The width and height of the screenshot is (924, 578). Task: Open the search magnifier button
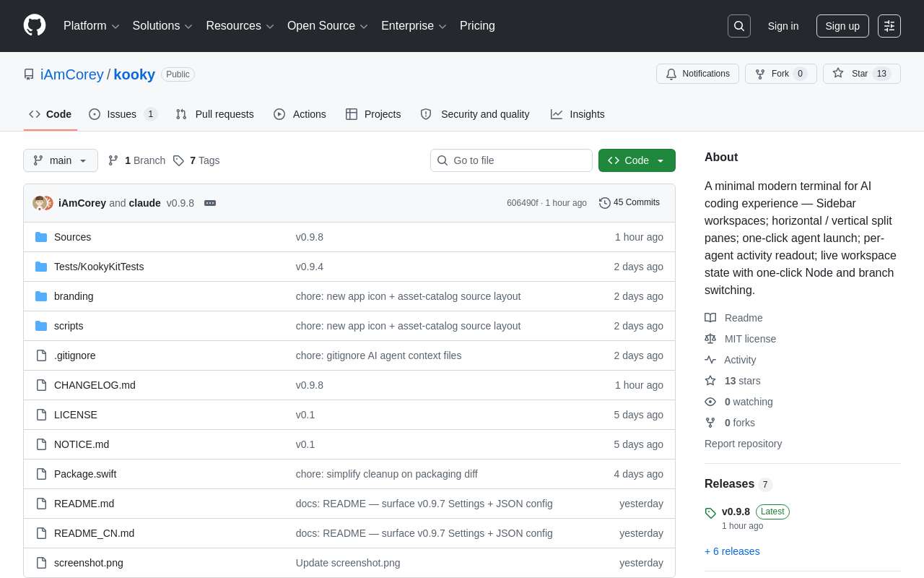[739, 26]
